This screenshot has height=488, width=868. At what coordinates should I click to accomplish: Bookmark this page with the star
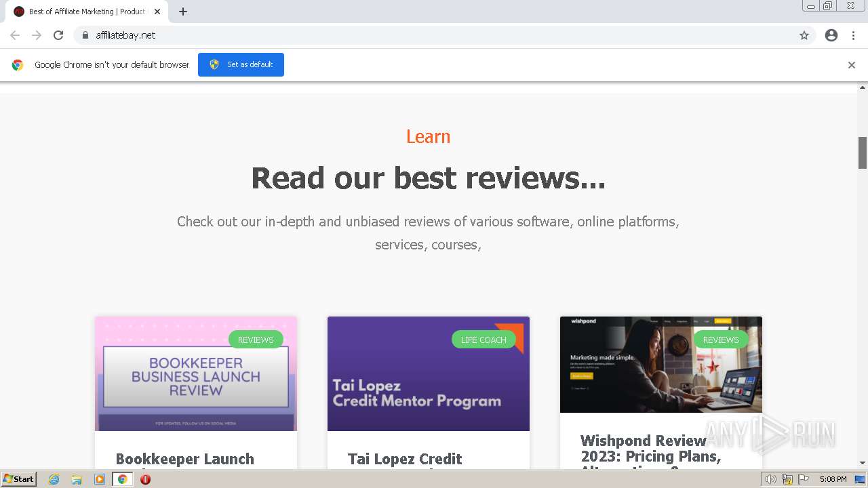pos(804,35)
